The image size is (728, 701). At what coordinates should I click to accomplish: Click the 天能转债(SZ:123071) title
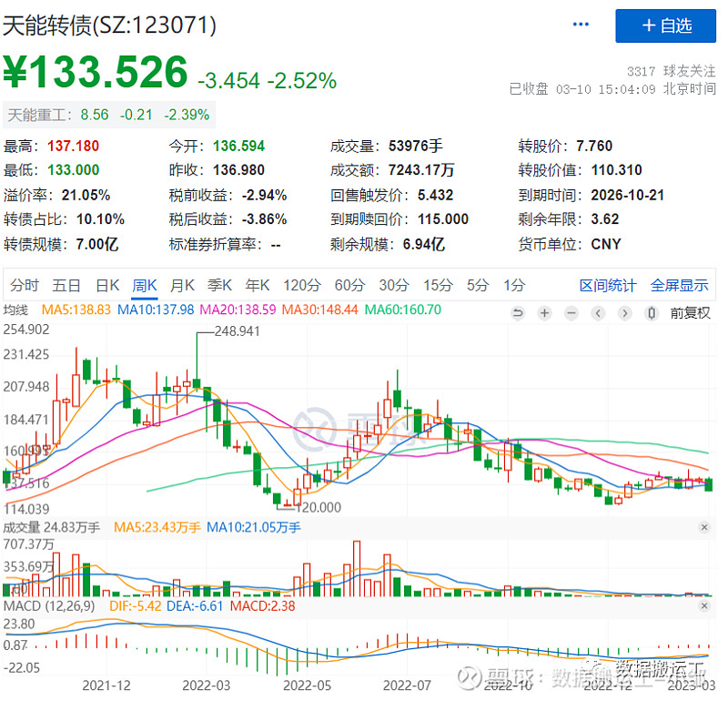[109, 25]
